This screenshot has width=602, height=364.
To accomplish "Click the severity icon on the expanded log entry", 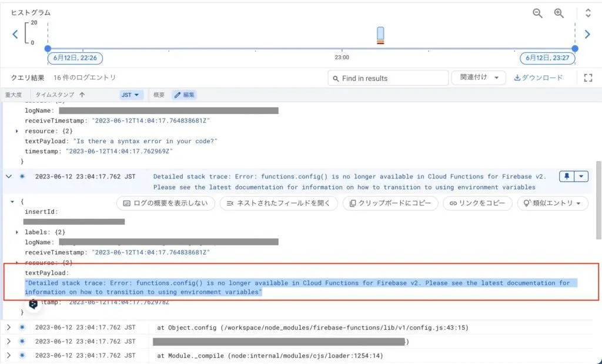I will click(x=22, y=176).
